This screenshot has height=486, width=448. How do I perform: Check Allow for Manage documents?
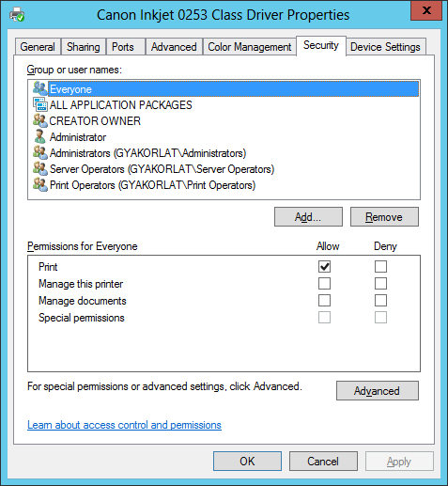pyautogui.click(x=324, y=301)
